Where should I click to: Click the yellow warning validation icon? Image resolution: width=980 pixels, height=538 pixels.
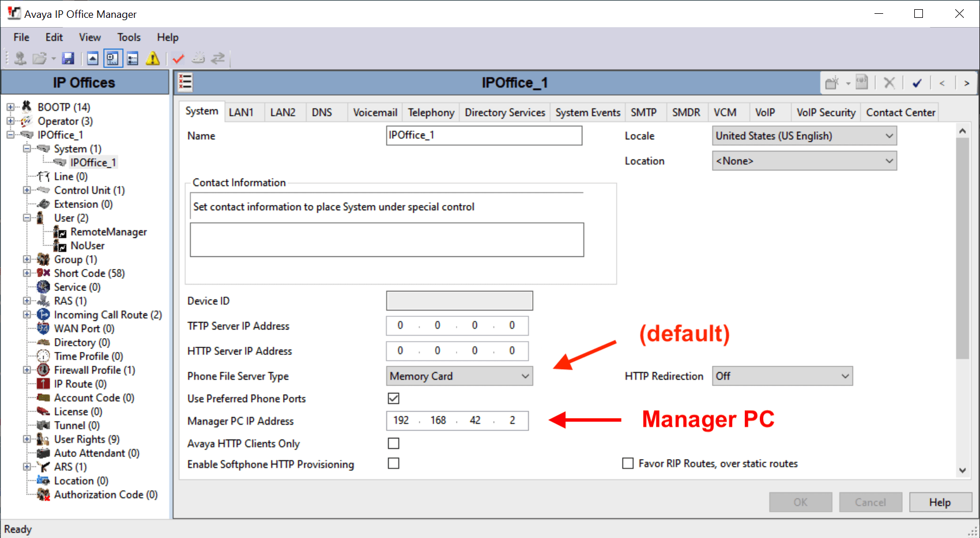tap(152, 58)
